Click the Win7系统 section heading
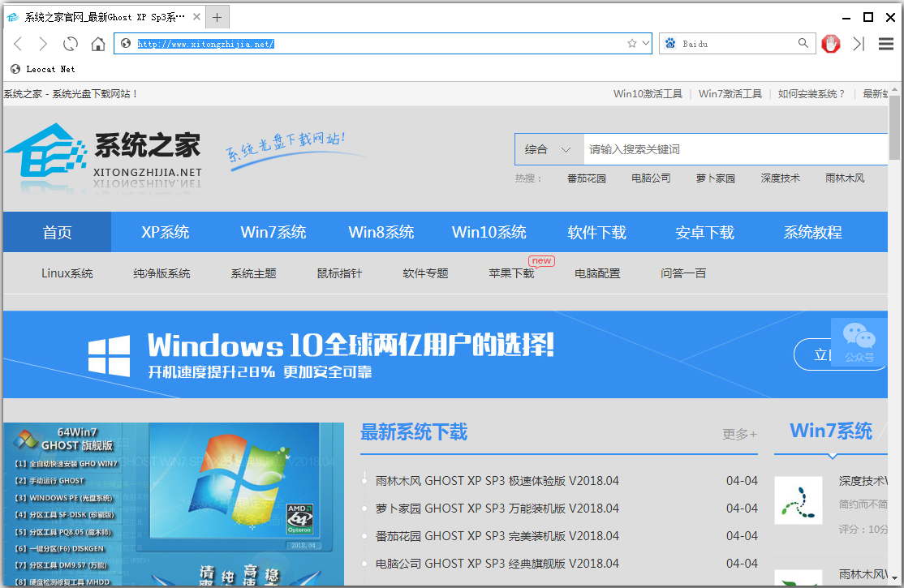The image size is (904, 588). click(831, 431)
